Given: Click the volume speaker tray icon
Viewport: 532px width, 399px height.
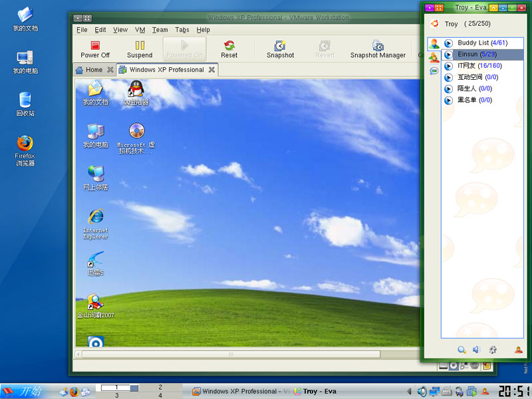Looking at the screenshot, I should coord(422,392).
